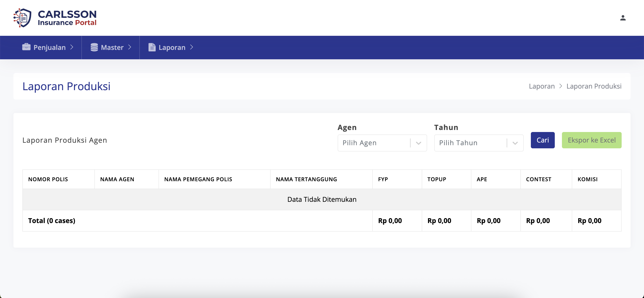Click the Tahun field label

coord(446,127)
